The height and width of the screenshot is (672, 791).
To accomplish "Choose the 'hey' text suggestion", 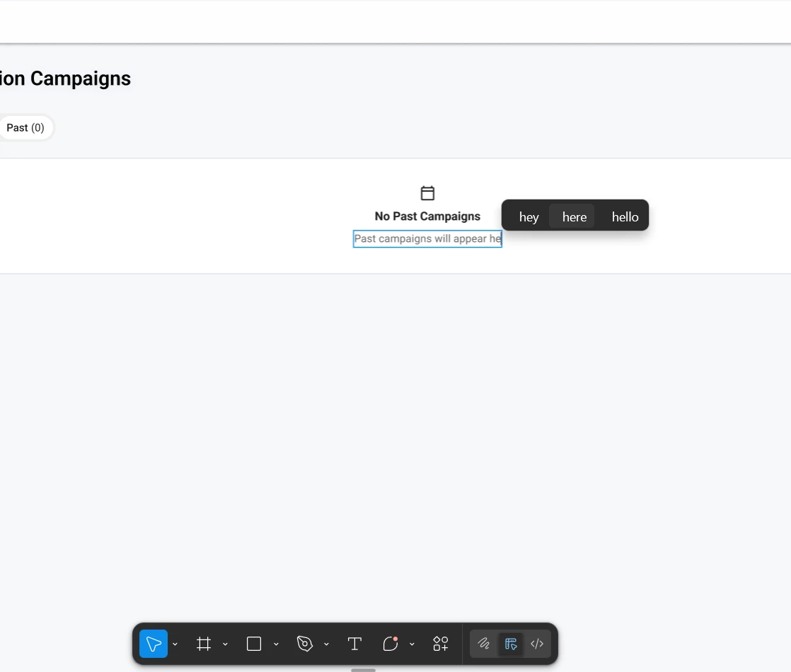I will click(x=529, y=217).
